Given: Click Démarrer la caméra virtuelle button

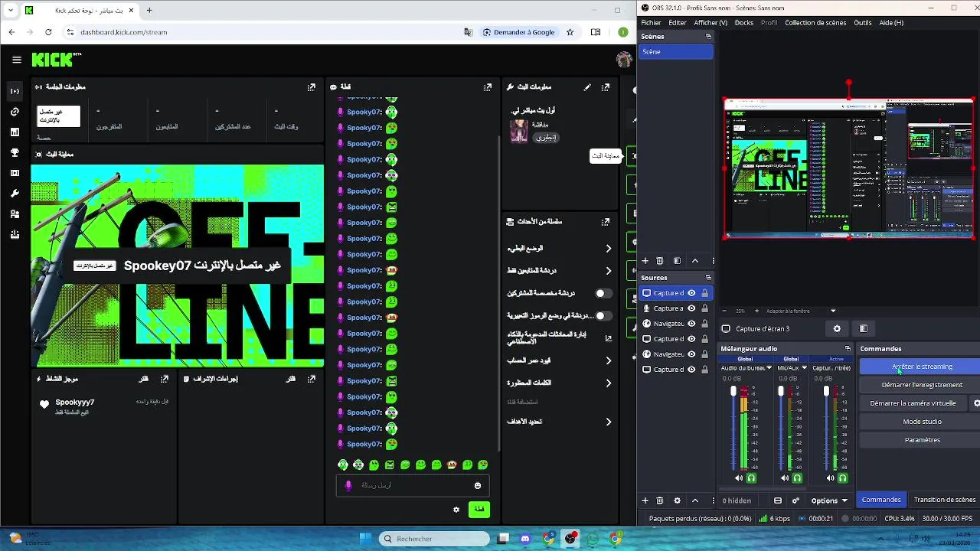Looking at the screenshot, I should (x=913, y=403).
